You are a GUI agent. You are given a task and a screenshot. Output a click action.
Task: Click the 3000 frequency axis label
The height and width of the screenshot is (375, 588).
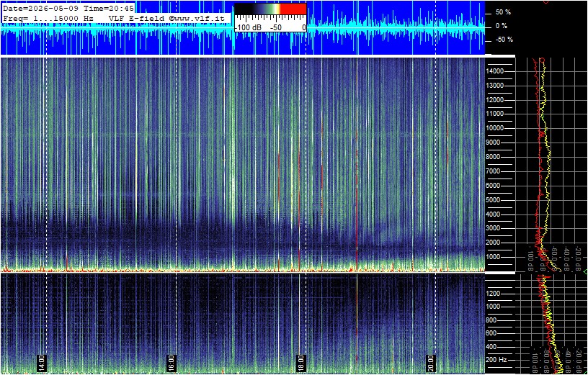pyautogui.click(x=494, y=228)
